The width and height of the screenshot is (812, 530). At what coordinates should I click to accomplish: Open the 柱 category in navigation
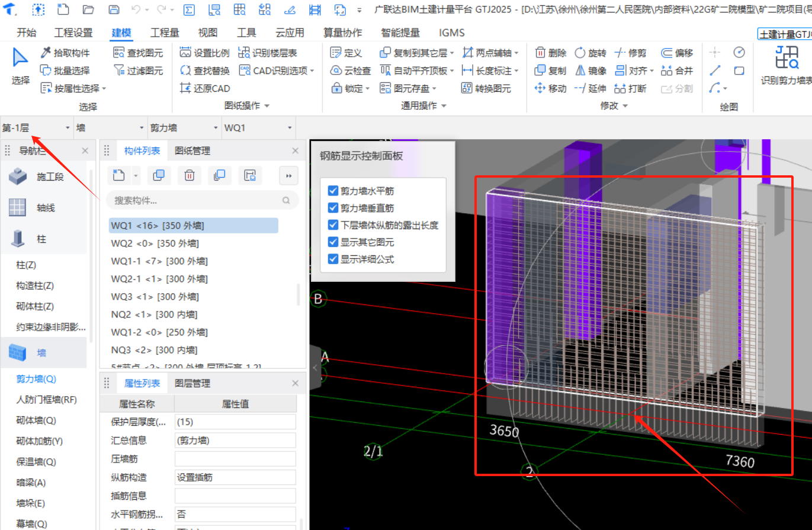coord(43,239)
